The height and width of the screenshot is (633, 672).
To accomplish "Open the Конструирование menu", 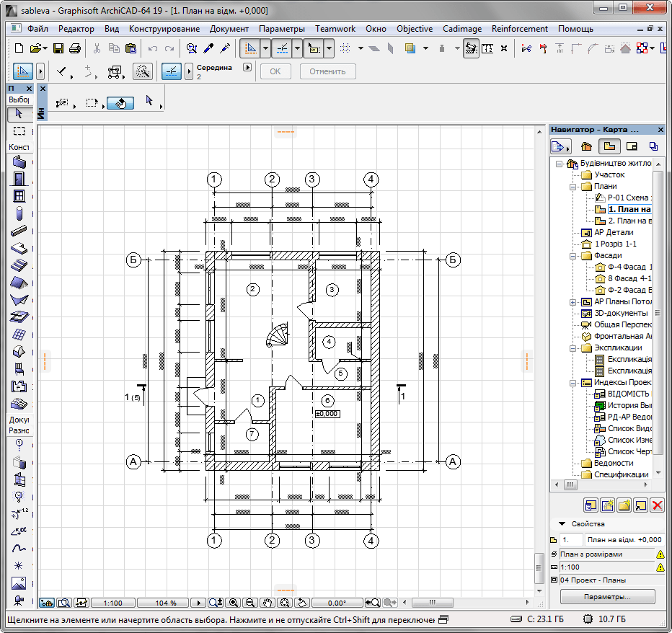I will 164,29.
